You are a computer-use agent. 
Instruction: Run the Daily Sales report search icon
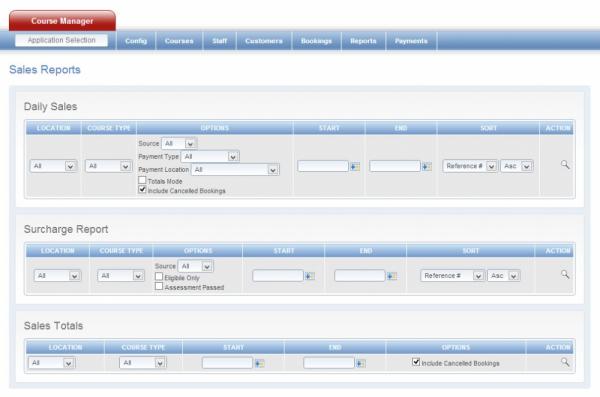565,165
